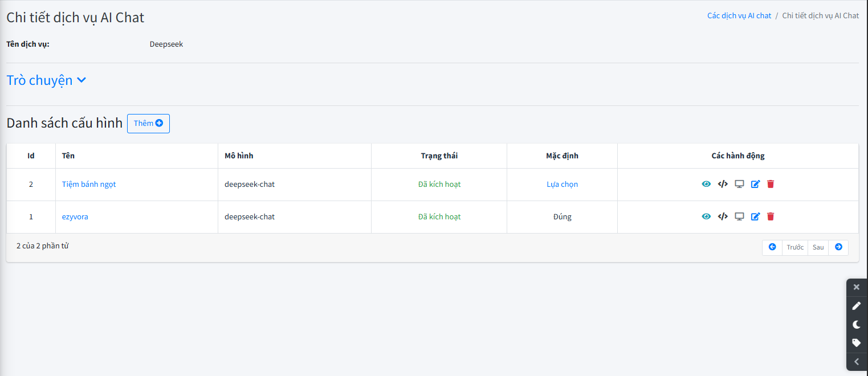The height and width of the screenshot is (376, 868).
Task: Click deepseek-chat model in Tiệm bánh ngọt row
Action: point(250,184)
